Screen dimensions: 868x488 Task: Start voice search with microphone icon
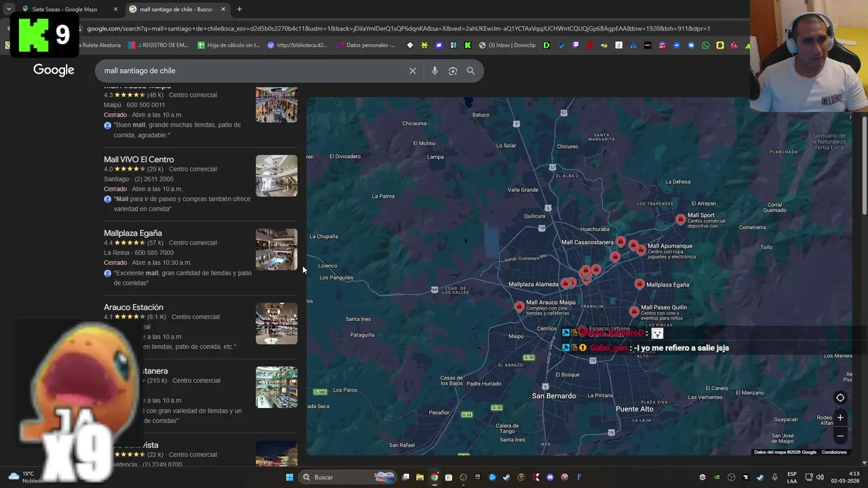pyautogui.click(x=435, y=70)
